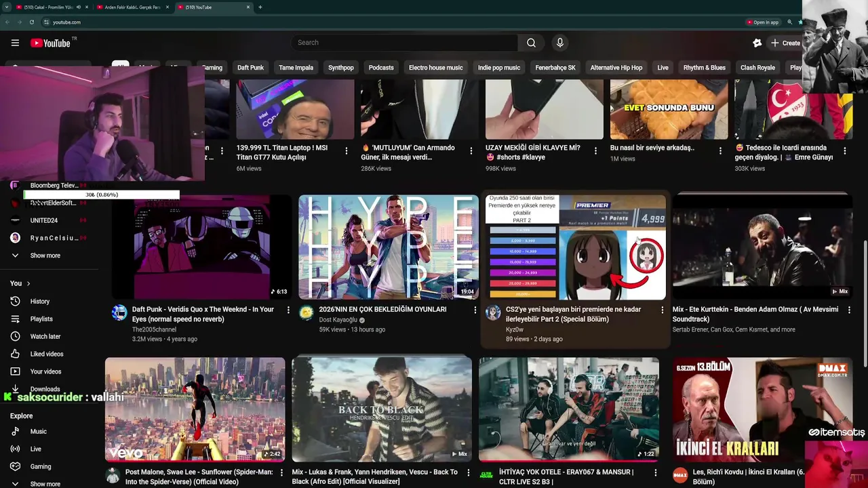The height and width of the screenshot is (488, 868).
Task: Click Open in app button
Action: click(762, 22)
